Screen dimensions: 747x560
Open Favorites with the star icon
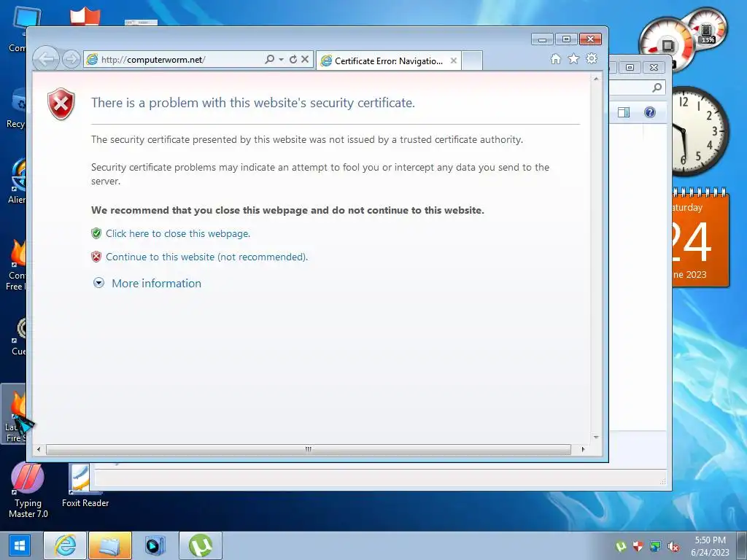click(x=573, y=58)
